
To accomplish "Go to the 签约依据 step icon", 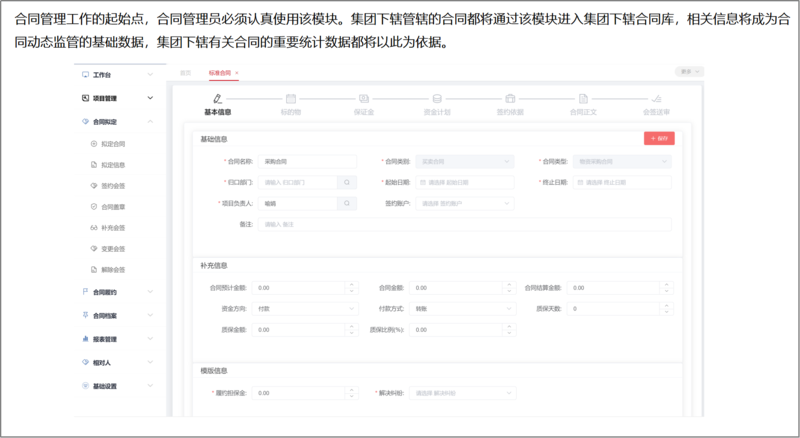I will pos(510,99).
